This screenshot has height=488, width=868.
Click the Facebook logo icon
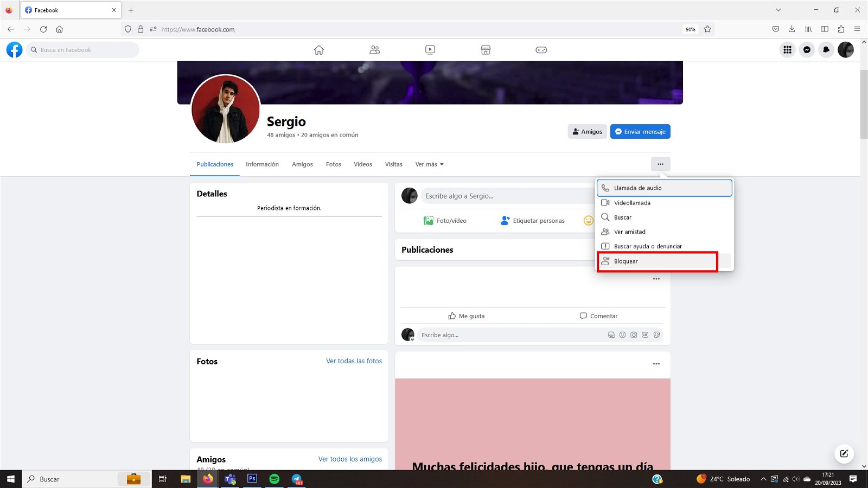coord(15,50)
